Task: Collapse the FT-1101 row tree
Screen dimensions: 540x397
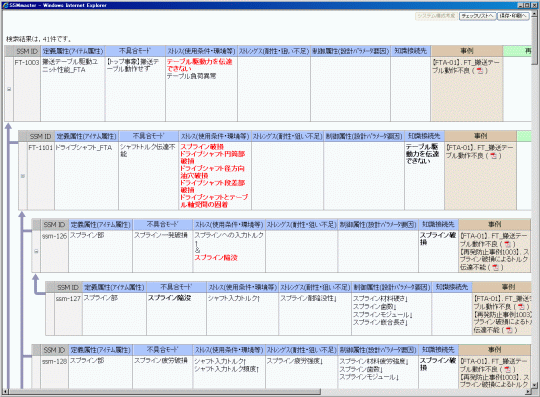Action: 23,176
